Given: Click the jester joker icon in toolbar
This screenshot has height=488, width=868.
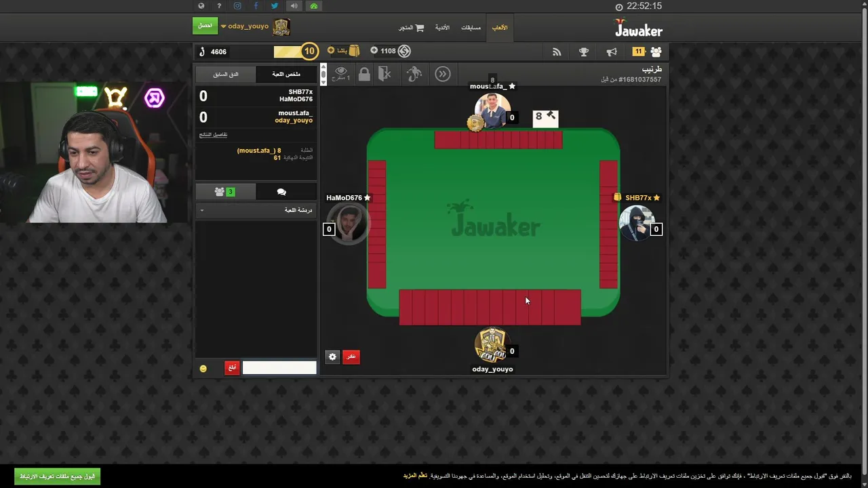Looking at the screenshot, I should (414, 74).
